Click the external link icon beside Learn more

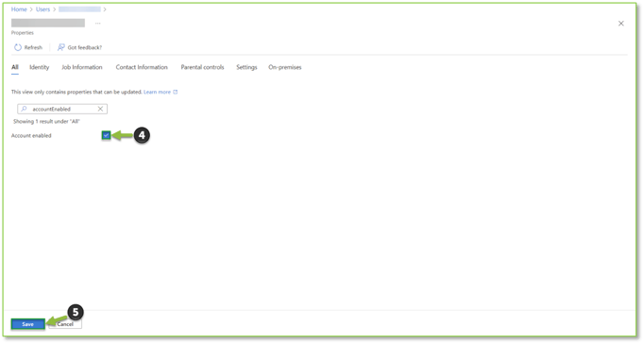point(176,92)
